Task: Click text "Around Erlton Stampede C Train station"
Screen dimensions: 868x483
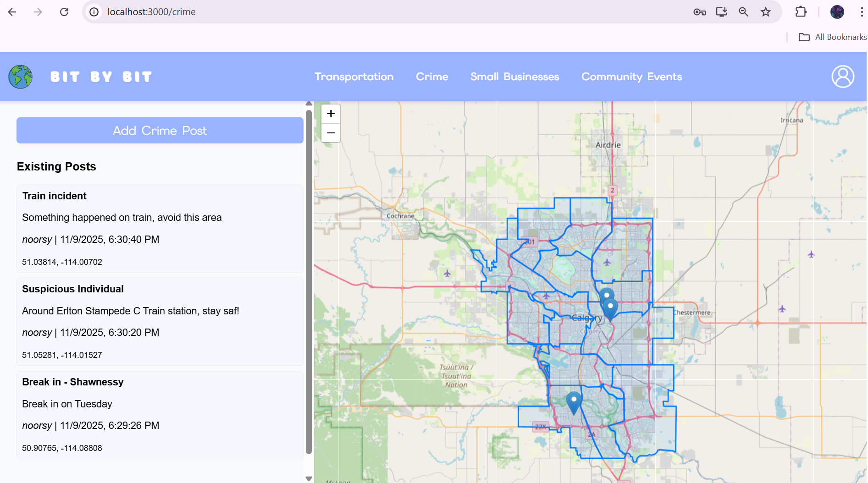Action: tap(111, 311)
